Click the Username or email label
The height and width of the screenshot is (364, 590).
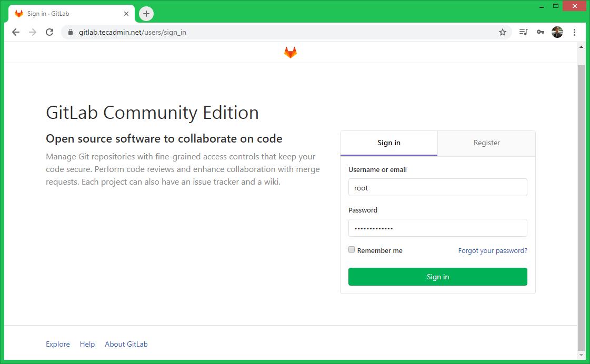pos(377,169)
